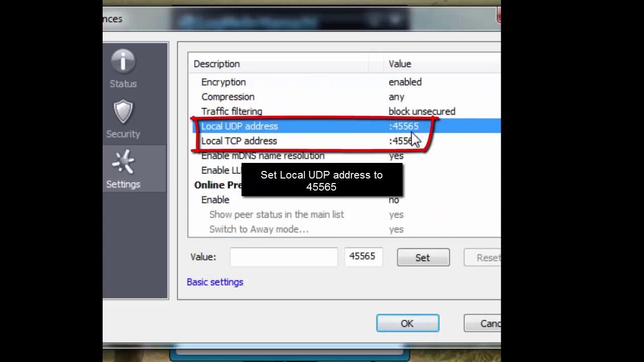Image resolution: width=644 pixels, height=362 pixels.
Task: Open the Status page icon
Action: [x=123, y=62]
